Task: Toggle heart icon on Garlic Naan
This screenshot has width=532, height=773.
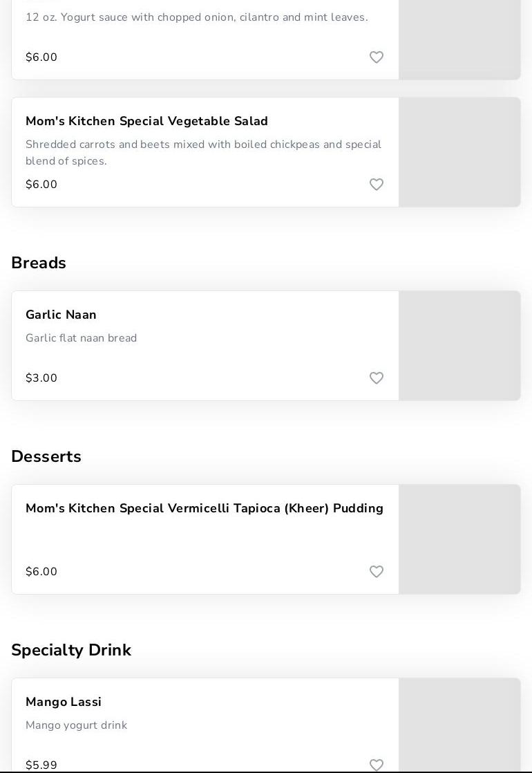Action: [377, 378]
